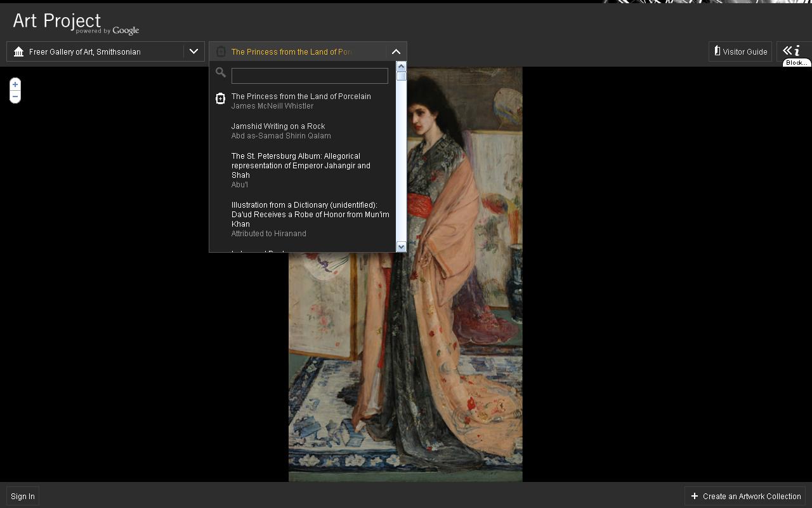Click the artwork search text field

click(310, 76)
